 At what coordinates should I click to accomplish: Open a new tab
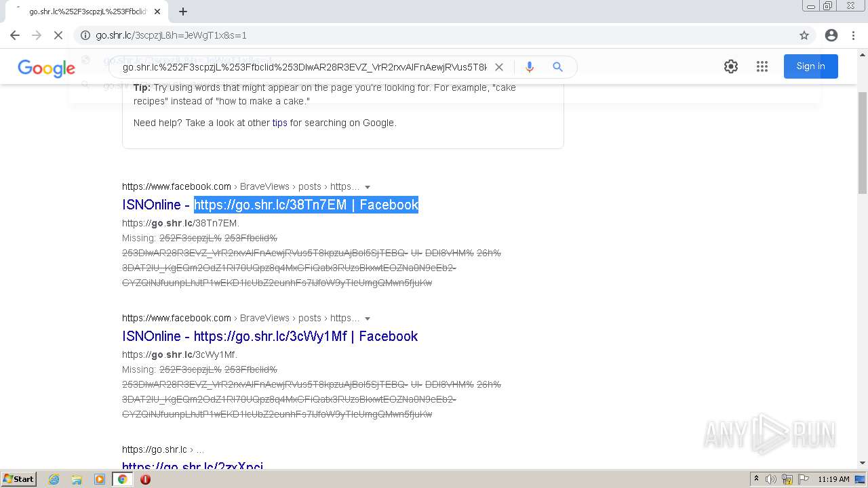(183, 12)
